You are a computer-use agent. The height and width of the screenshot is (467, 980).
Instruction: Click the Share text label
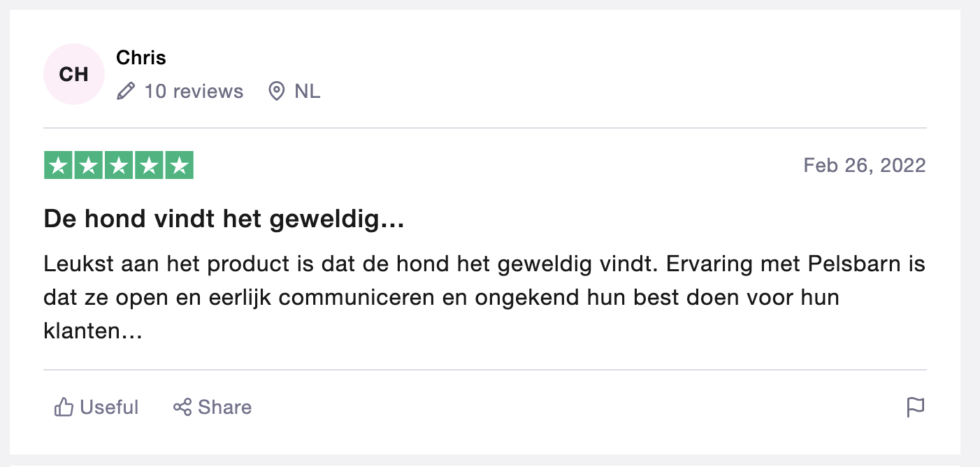[225, 407]
